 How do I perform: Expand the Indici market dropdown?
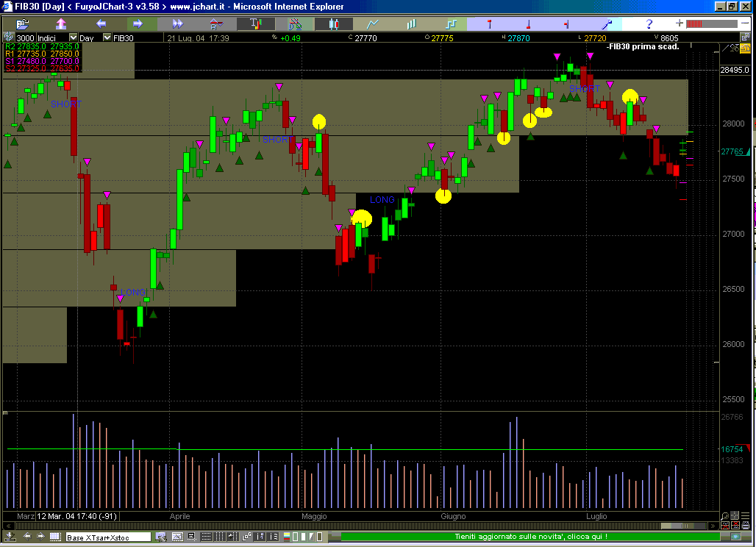click(73, 37)
